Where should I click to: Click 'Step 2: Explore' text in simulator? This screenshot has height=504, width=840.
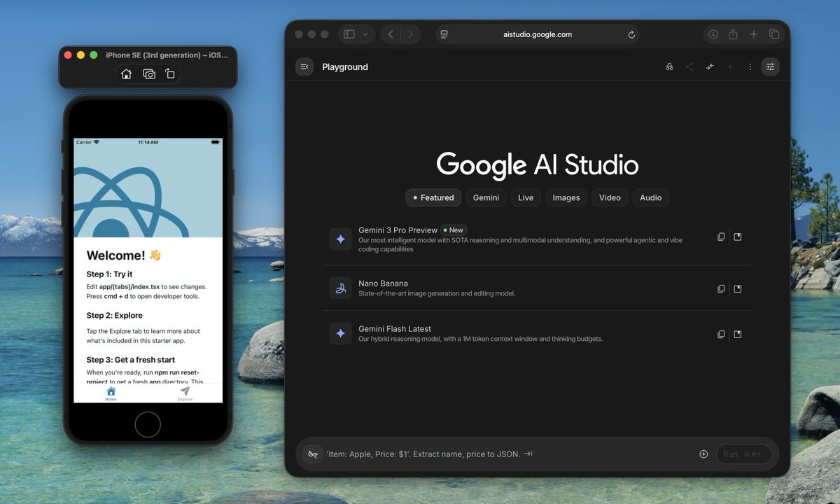(x=114, y=315)
